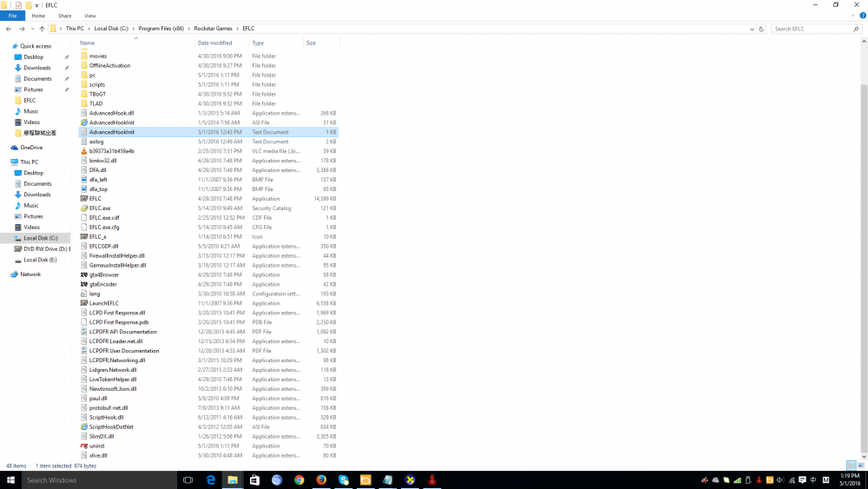Open the File ribbon tab
Viewport: 868px width, 489px height.
click(x=12, y=16)
